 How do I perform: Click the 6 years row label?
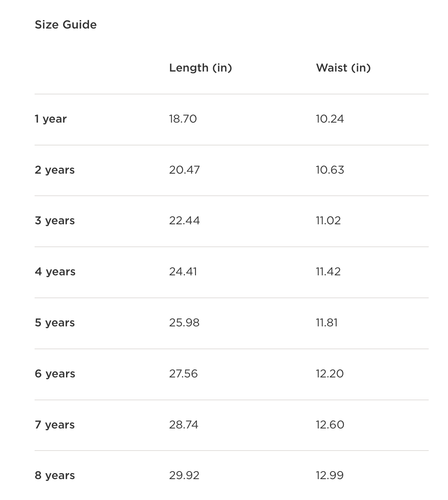(55, 374)
